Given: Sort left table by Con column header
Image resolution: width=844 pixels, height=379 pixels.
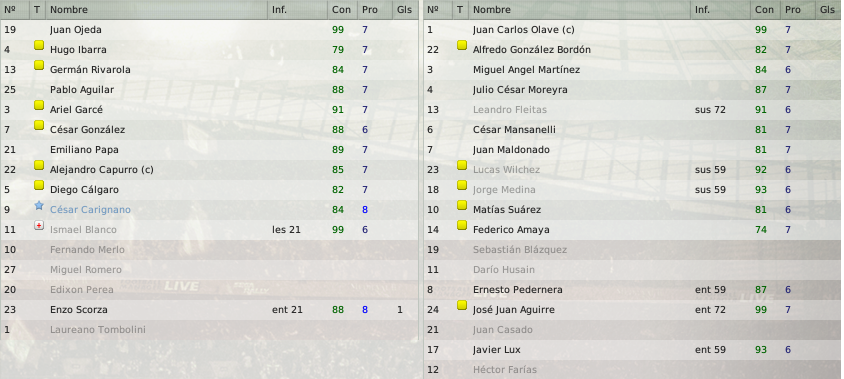Looking at the screenshot, I should point(342,10).
